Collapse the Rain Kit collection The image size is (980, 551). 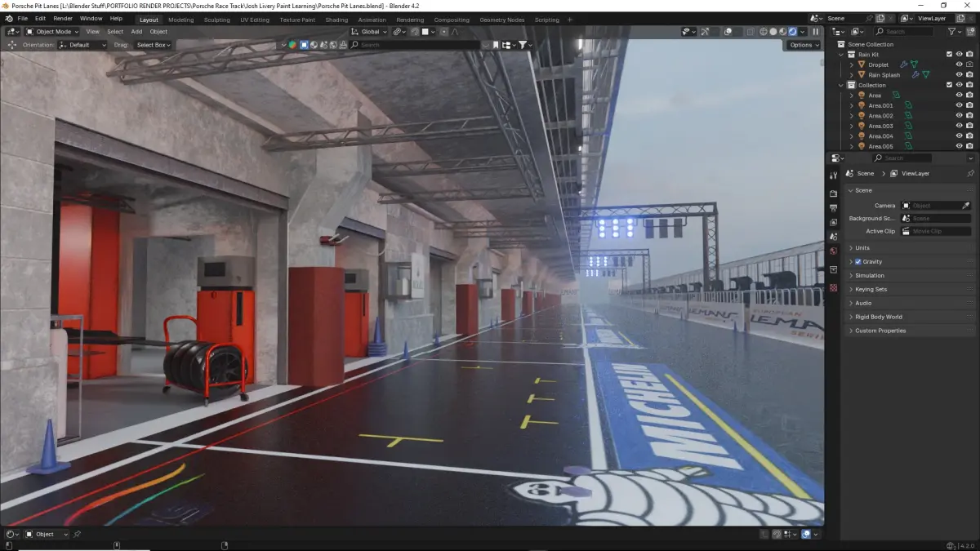pyautogui.click(x=842, y=55)
